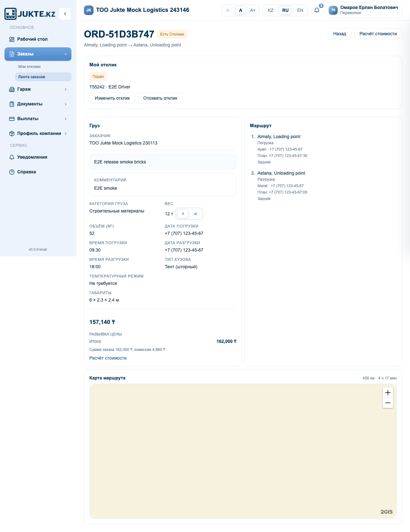Open the Справка menu item
This screenshot has height=532, width=410.
[x=38, y=172]
